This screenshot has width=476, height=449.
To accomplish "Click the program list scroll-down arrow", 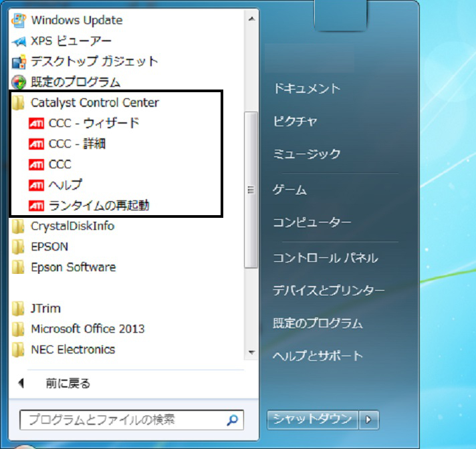I will (x=251, y=353).
